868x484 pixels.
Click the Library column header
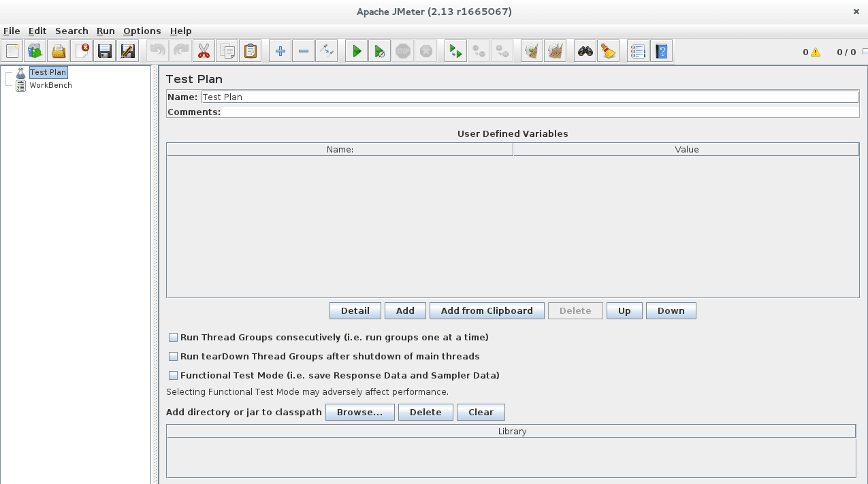pyautogui.click(x=511, y=431)
